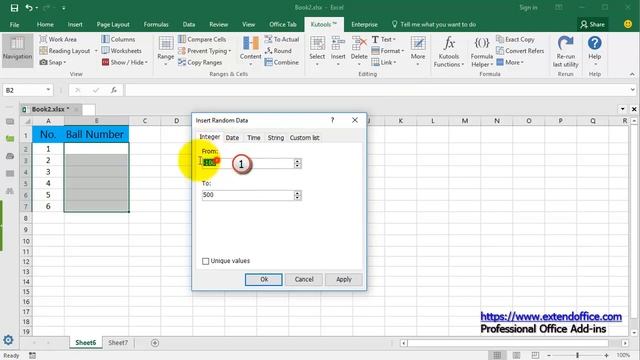The height and width of the screenshot is (360, 640).
Task: Click Copy Ranges
Action: (200, 62)
